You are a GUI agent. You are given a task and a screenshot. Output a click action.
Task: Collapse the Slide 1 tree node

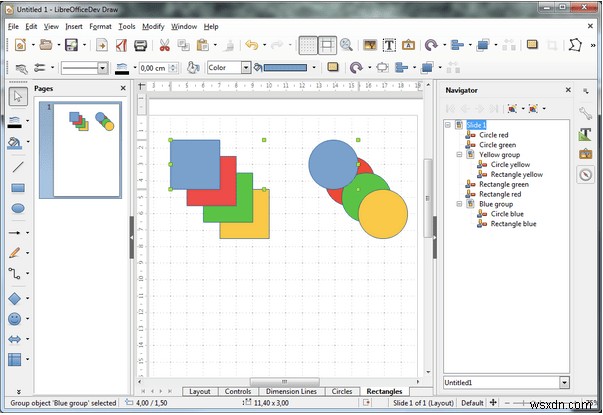coord(448,125)
